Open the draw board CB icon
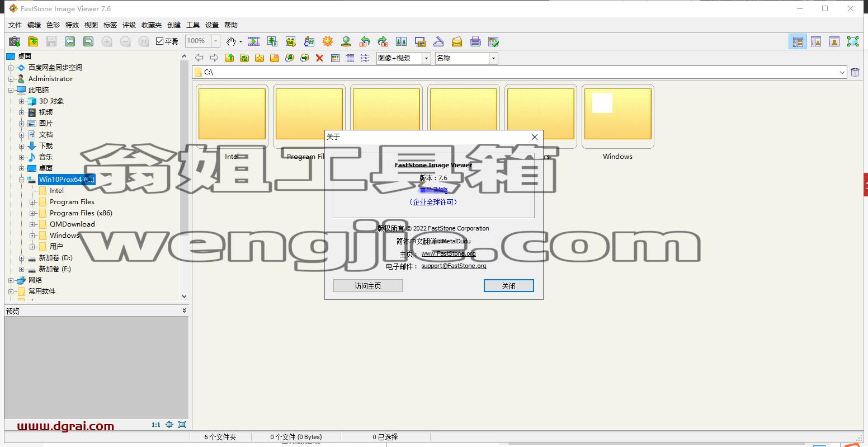The width and height of the screenshot is (868, 447). [x=309, y=41]
